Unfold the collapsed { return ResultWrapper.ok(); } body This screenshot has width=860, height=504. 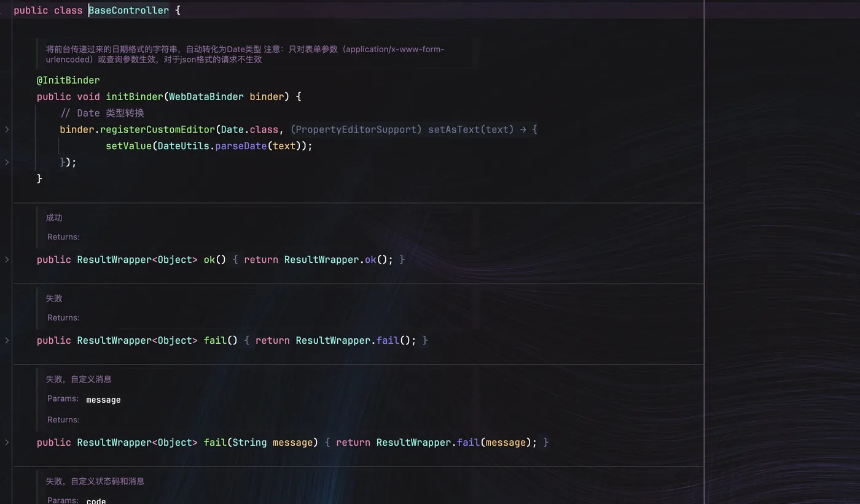pos(319,260)
